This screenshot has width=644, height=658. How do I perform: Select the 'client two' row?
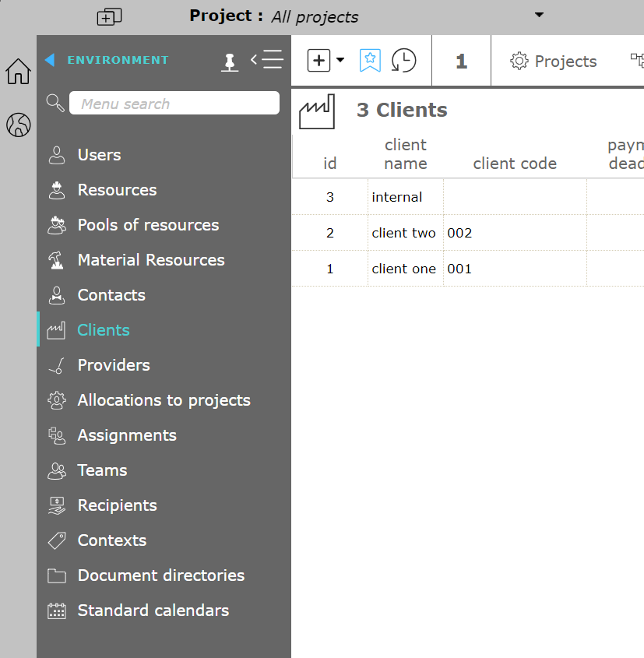pos(403,233)
